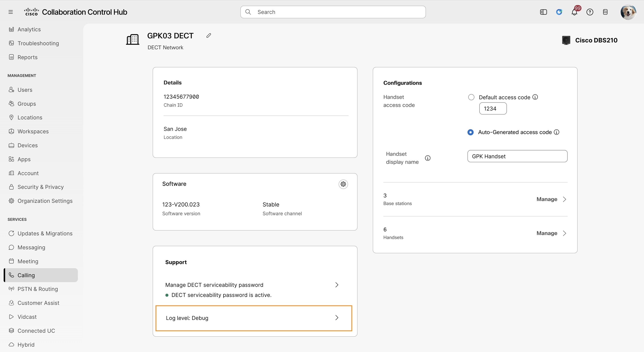
Task: Click the Search input field
Action: [333, 12]
